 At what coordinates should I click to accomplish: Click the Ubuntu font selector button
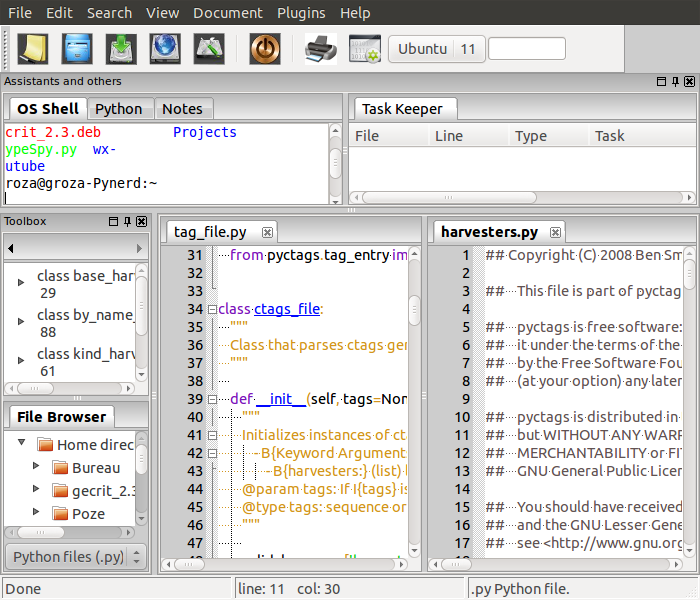(422, 49)
